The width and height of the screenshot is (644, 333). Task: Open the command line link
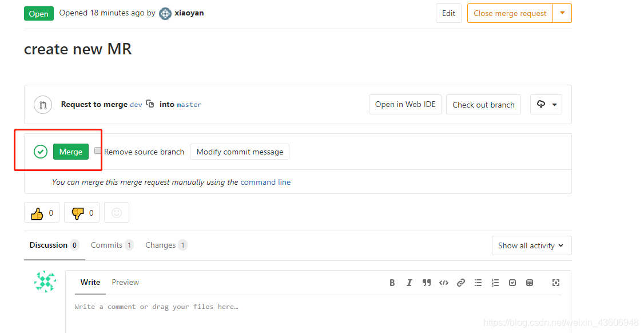click(265, 182)
